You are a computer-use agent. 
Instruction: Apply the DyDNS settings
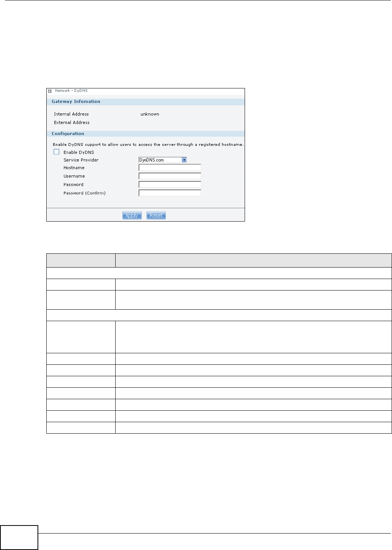pyautogui.click(x=132, y=215)
